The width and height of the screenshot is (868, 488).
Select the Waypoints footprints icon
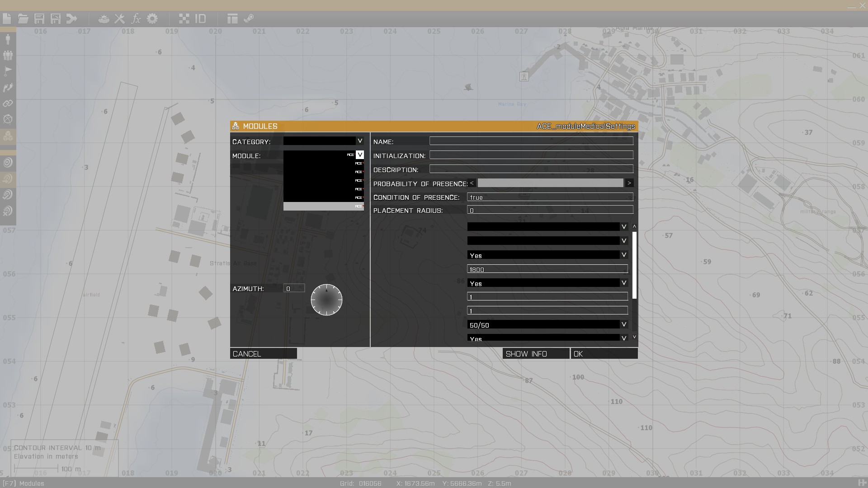pyautogui.click(x=8, y=87)
